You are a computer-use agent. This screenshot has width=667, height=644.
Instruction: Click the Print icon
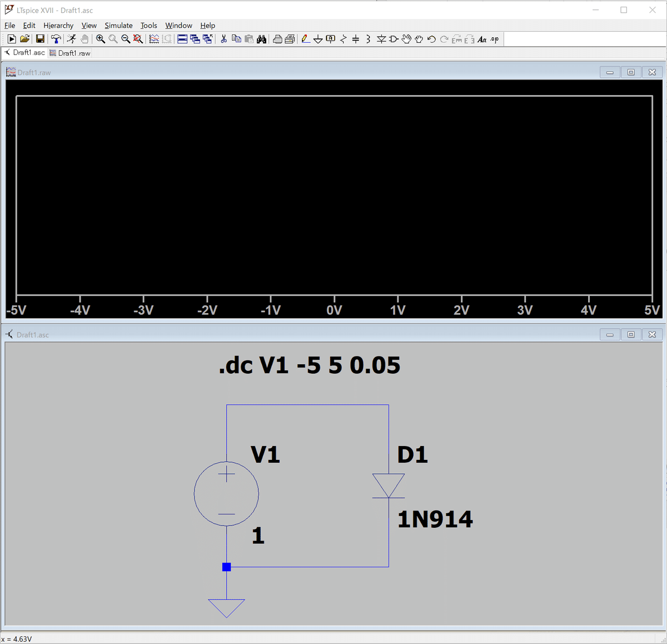click(x=290, y=39)
